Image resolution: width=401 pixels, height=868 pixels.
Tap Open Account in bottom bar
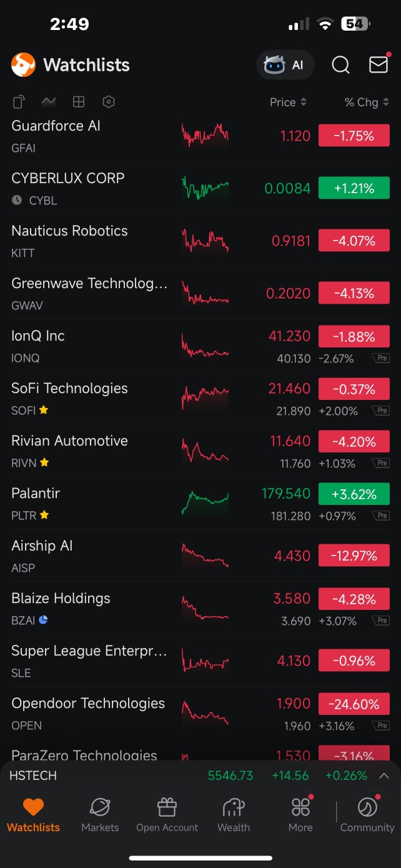[x=167, y=815]
